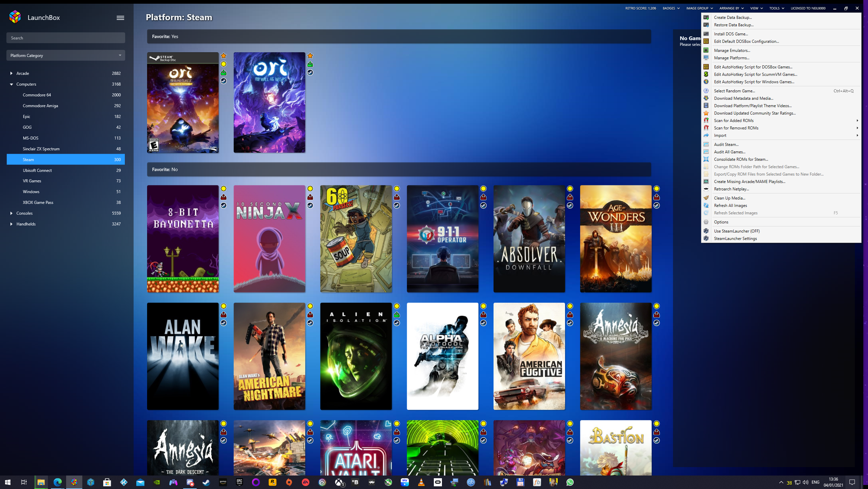The height and width of the screenshot is (489, 868).
Task: Click the Retro Score 1,206 label
Action: tap(641, 8)
